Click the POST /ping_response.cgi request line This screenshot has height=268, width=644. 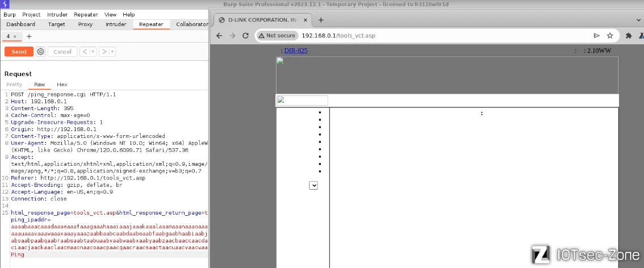(x=63, y=94)
